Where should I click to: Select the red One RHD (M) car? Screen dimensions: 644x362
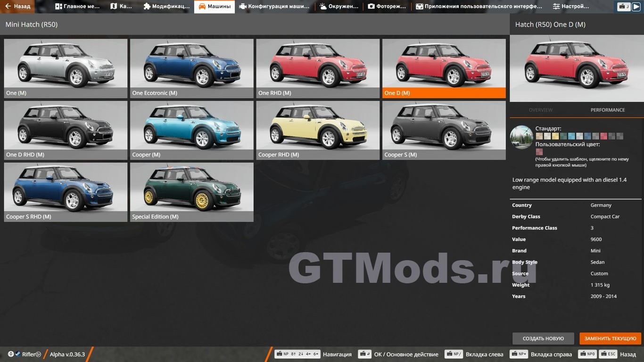pyautogui.click(x=318, y=68)
